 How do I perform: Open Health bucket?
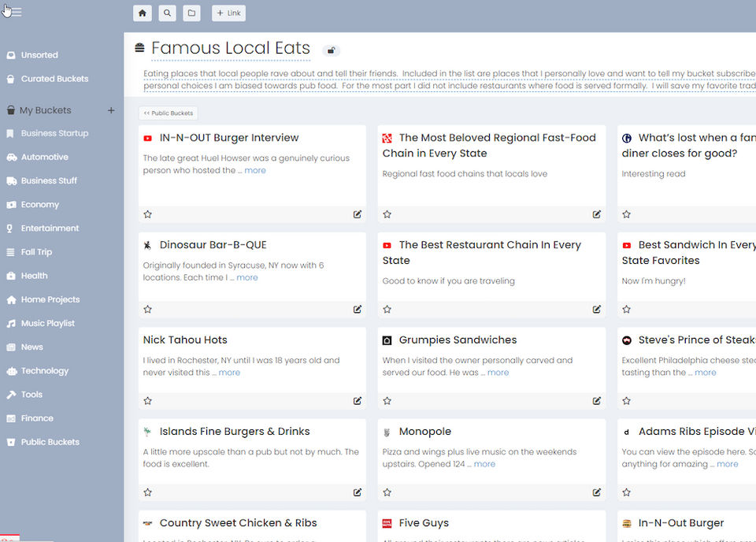click(x=34, y=276)
